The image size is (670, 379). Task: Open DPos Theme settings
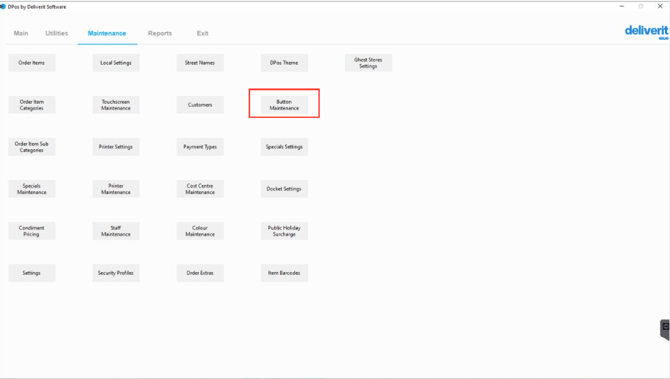(284, 63)
